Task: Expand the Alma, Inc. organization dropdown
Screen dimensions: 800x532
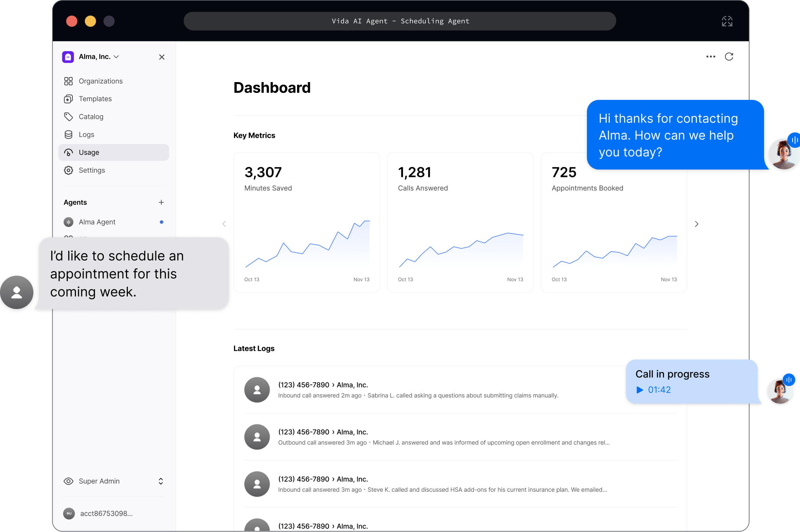Action: pos(116,57)
